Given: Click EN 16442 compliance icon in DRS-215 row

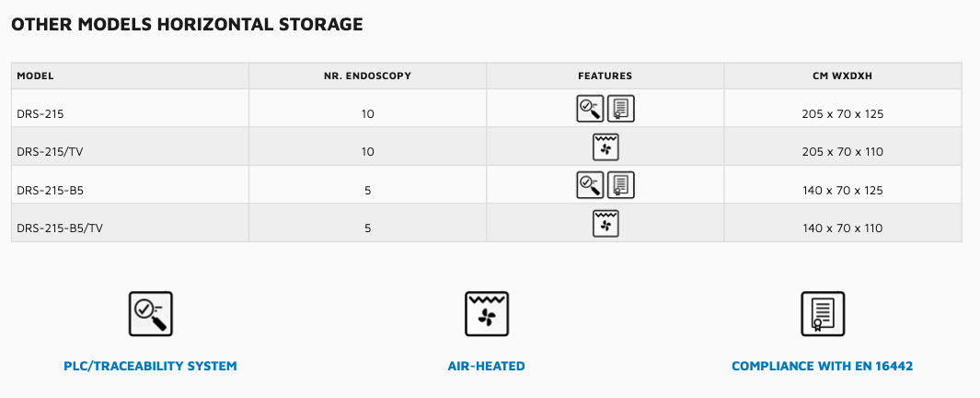Looking at the screenshot, I should [621, 109].
